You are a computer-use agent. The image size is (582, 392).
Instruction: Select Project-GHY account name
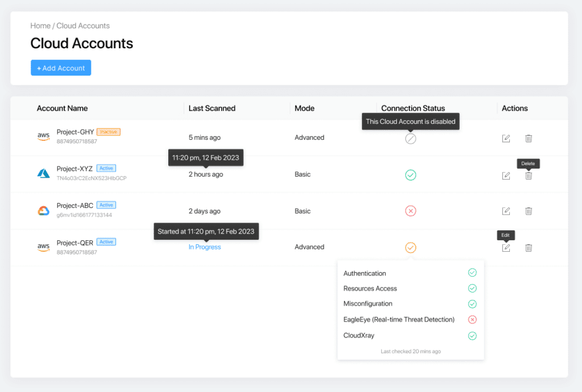(x=76, y=132)
